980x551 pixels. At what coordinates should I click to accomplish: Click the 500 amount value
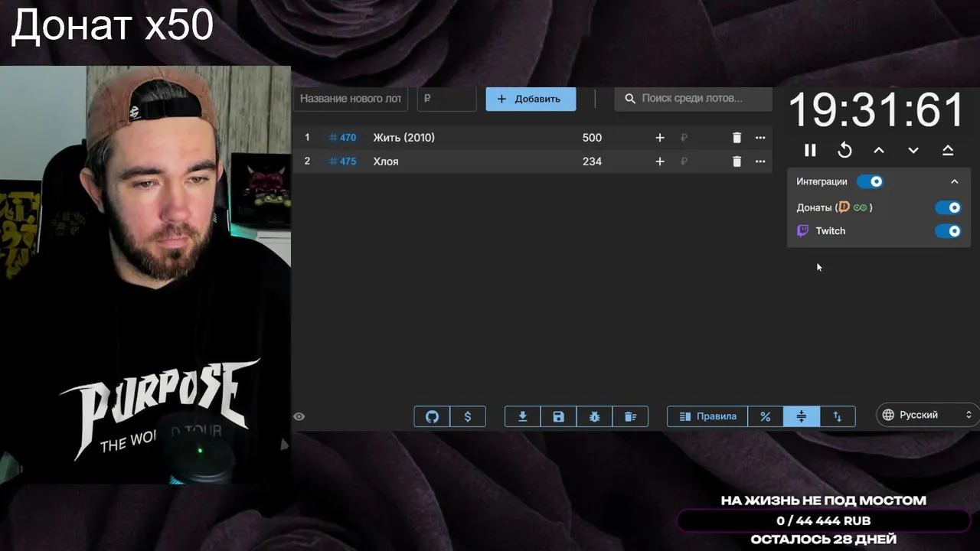tap(592, 138)
